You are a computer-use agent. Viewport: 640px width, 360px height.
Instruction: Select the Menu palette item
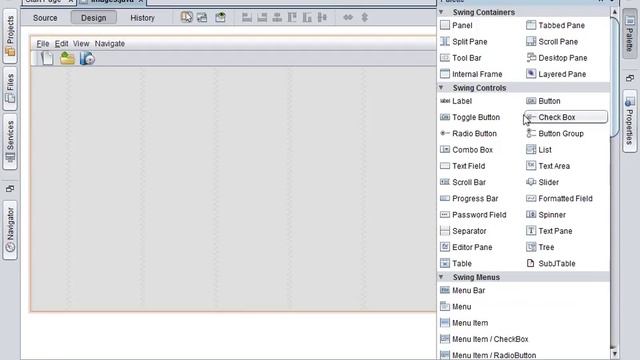(456, 307)
